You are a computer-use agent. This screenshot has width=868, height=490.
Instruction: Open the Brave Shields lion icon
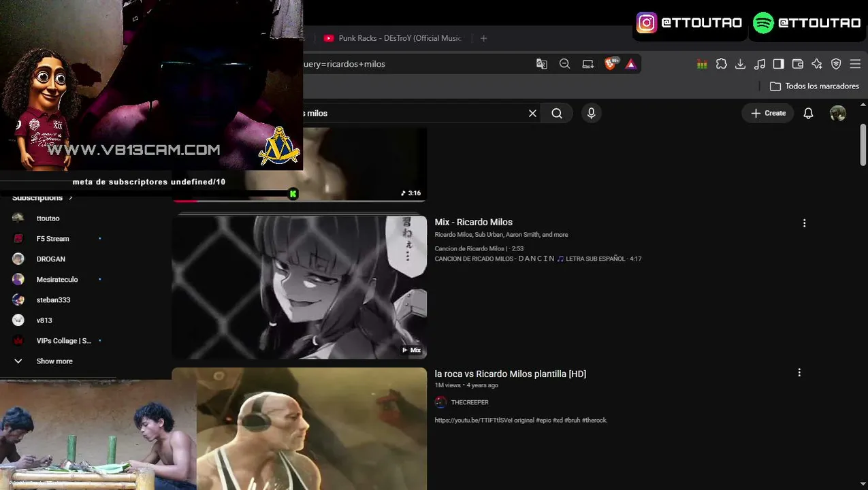pyautogui.click(x=611, y=64)
